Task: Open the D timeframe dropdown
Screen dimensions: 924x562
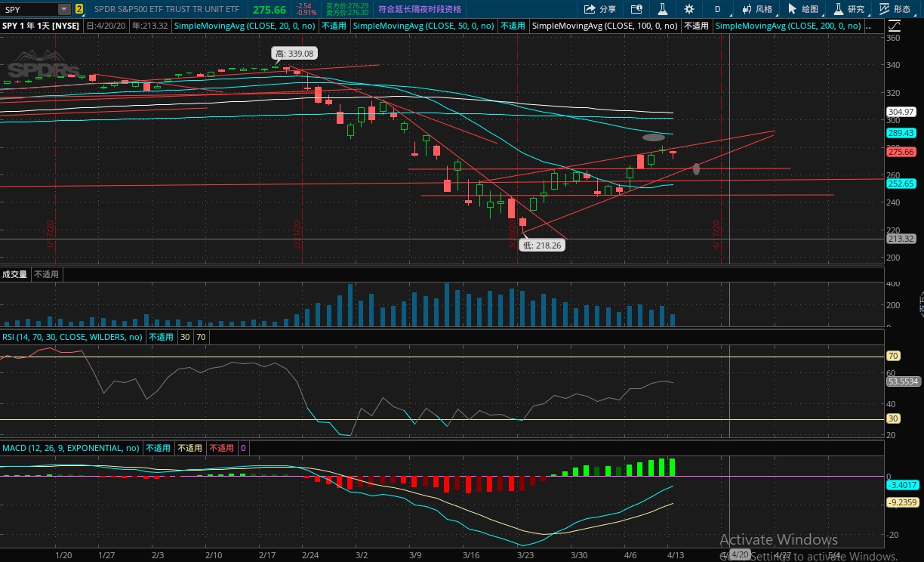Action: click(x=718, y=9)
